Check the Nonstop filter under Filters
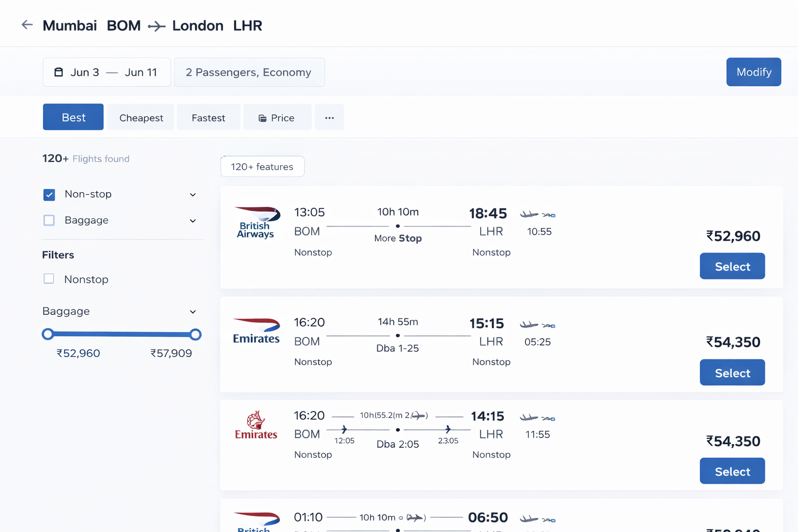 point(49,279)
